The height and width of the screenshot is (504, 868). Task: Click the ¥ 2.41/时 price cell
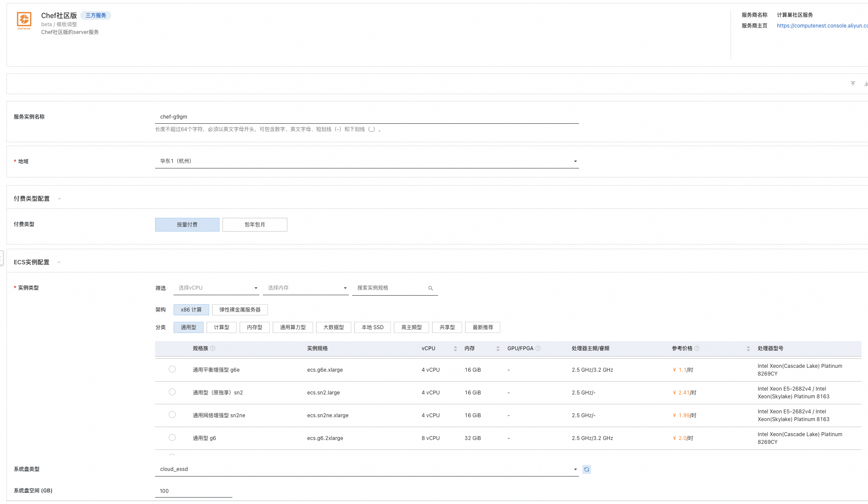click(x=685, y=393)
